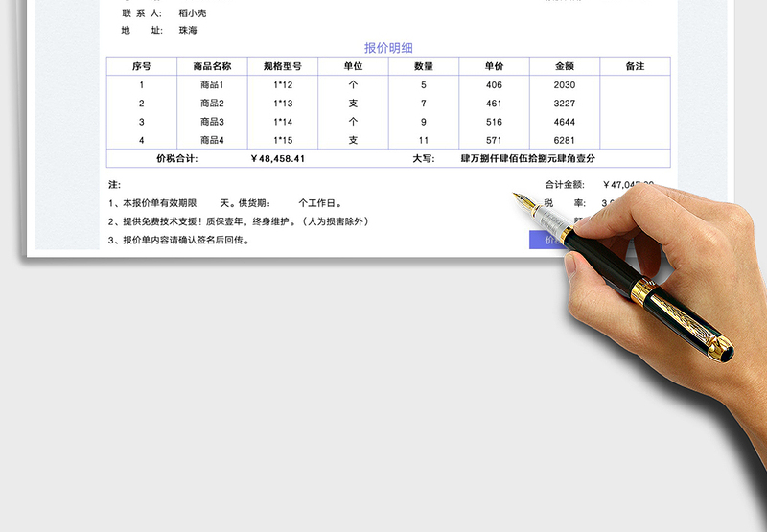Select amount cell 2030

tap(565, 84)
